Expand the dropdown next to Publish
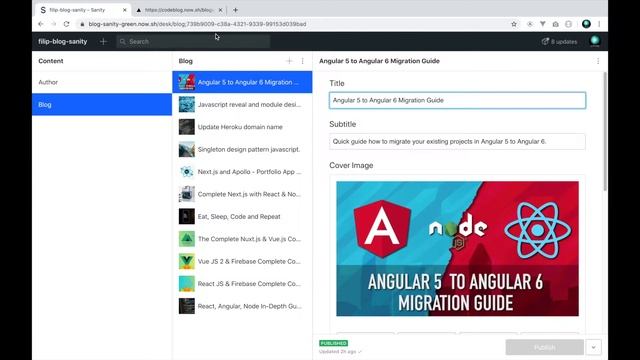Image resolution: width=640 pixels, height=360 pixels. tap(593, 347)
